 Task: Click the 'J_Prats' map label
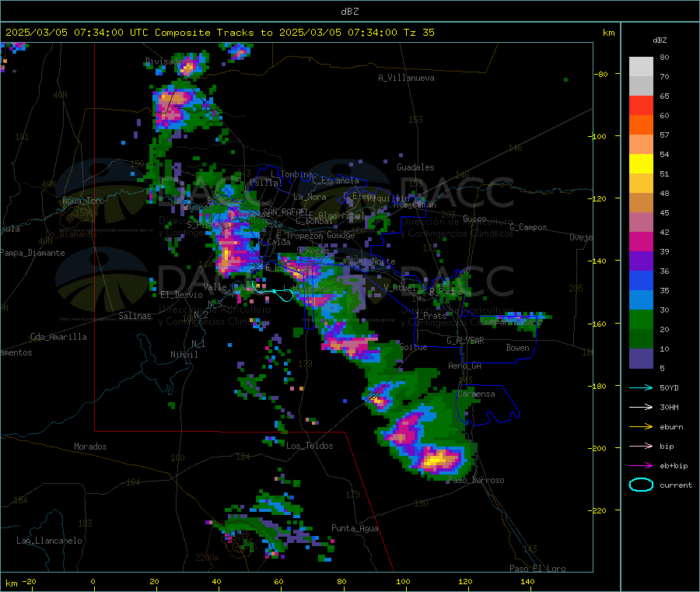[x=430, y=315]
